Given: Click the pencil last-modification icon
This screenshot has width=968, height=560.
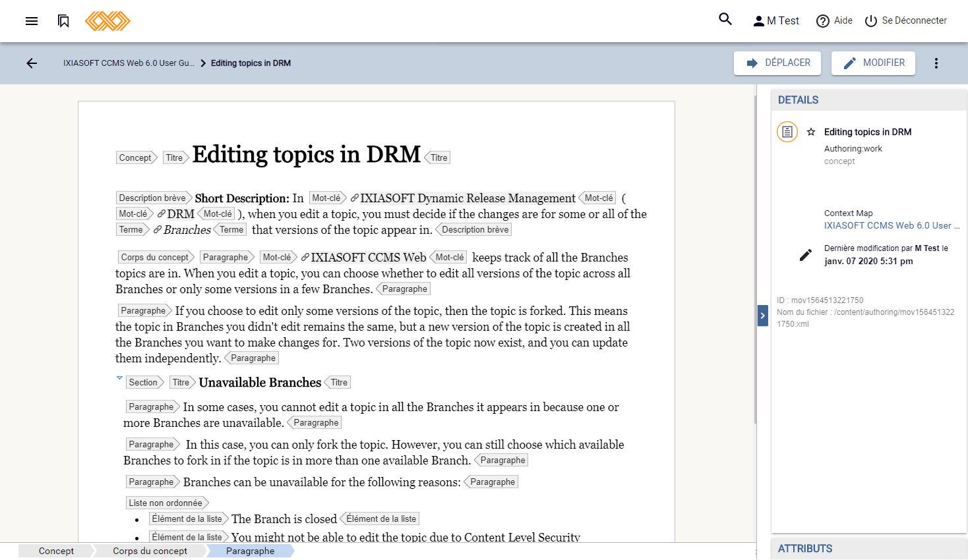Looking at the screenshot, I should [806, 255].
